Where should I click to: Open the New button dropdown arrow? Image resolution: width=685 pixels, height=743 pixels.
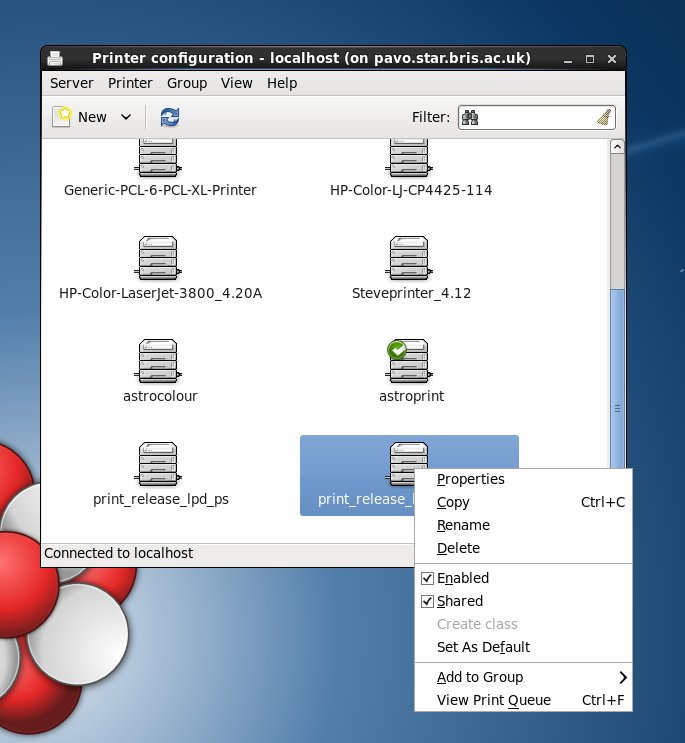[126, 117]
